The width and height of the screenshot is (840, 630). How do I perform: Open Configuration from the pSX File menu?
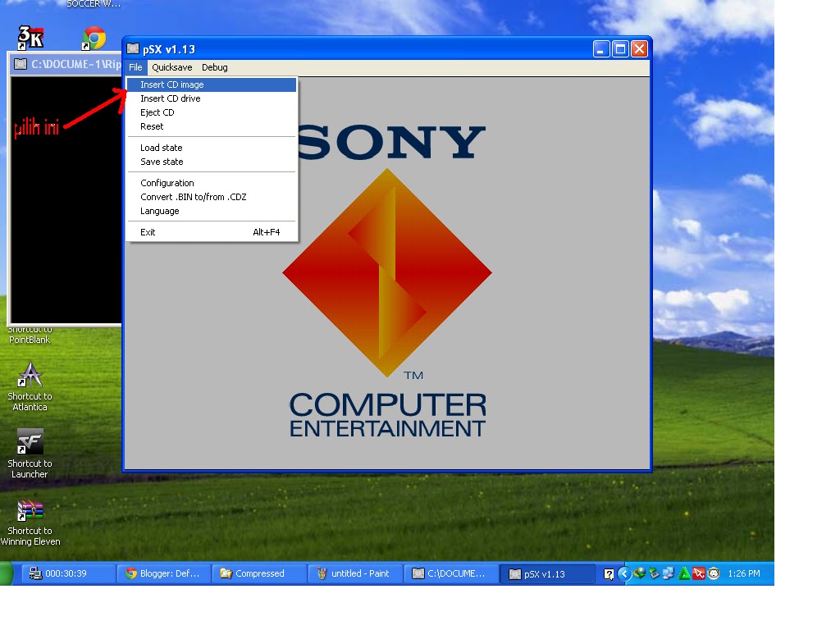(x=166, y=183)
